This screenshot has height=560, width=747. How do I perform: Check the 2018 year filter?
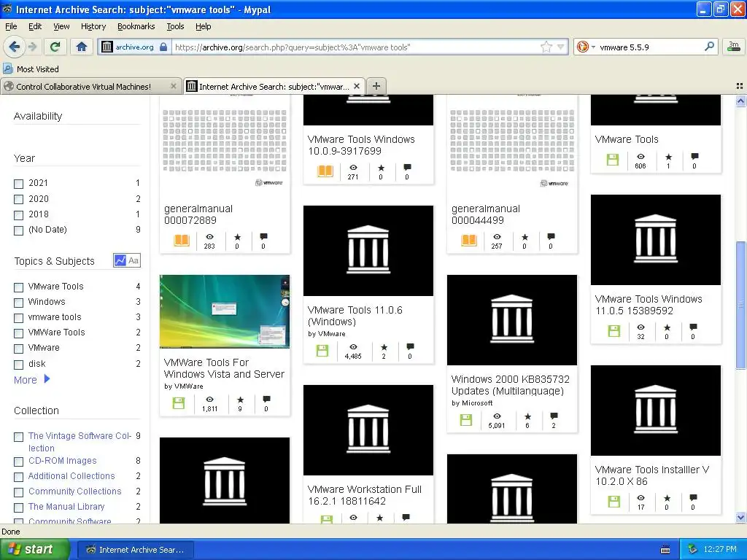pyautogui.click(x=18, y=215)
